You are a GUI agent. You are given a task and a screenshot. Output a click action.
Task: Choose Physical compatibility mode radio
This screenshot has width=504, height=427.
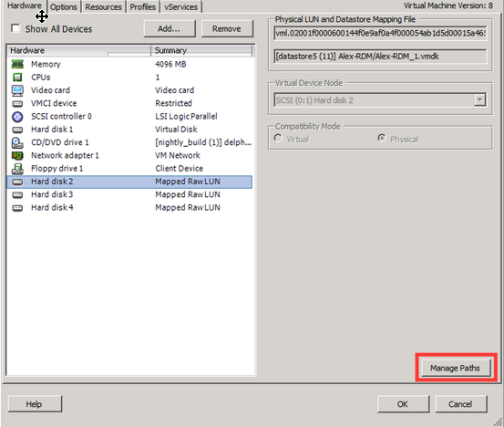point(382,139)
